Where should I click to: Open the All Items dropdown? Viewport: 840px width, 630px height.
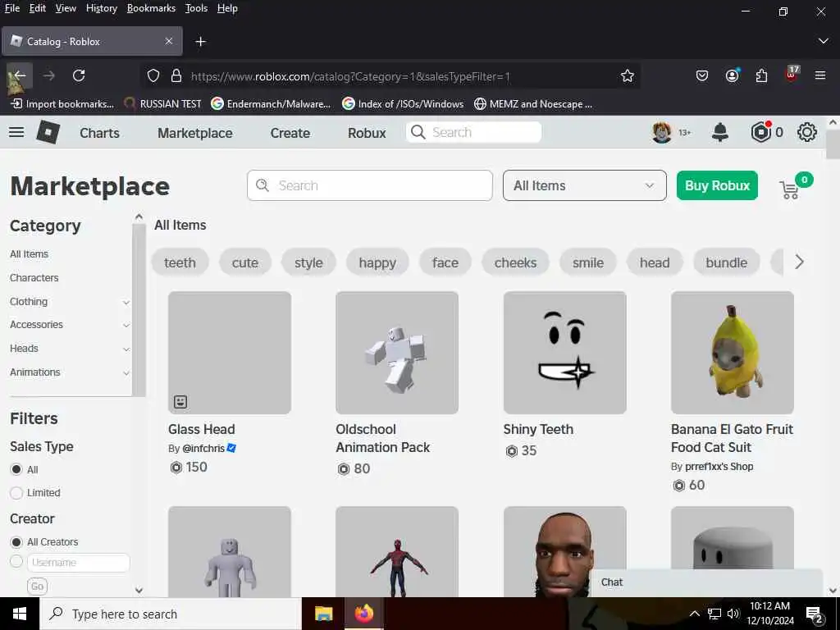coord(584,185)
